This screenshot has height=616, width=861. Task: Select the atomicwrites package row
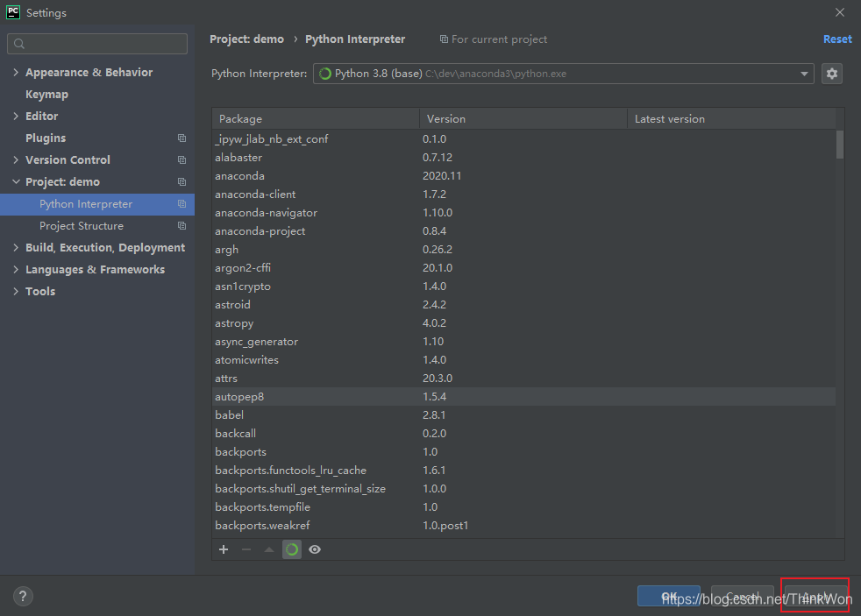pos(523,360)
